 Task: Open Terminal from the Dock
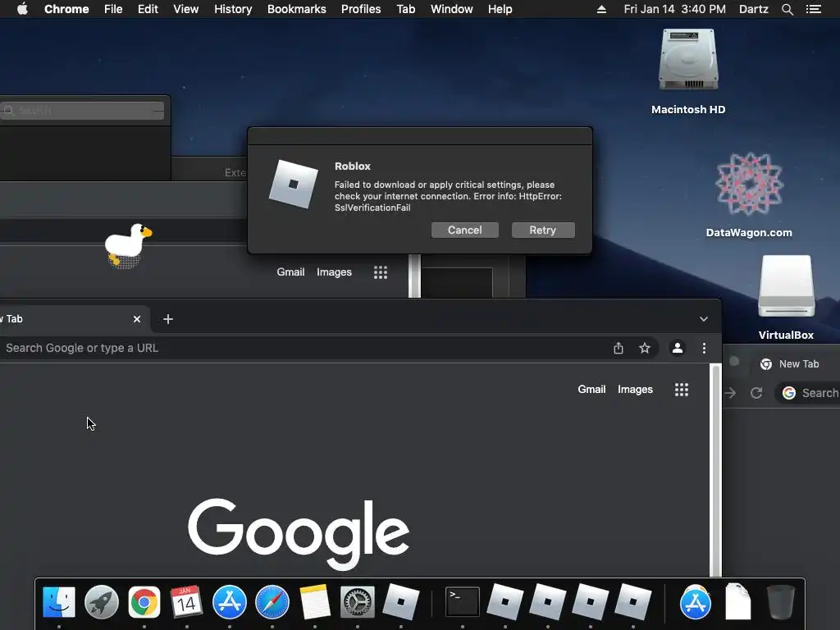463,602
